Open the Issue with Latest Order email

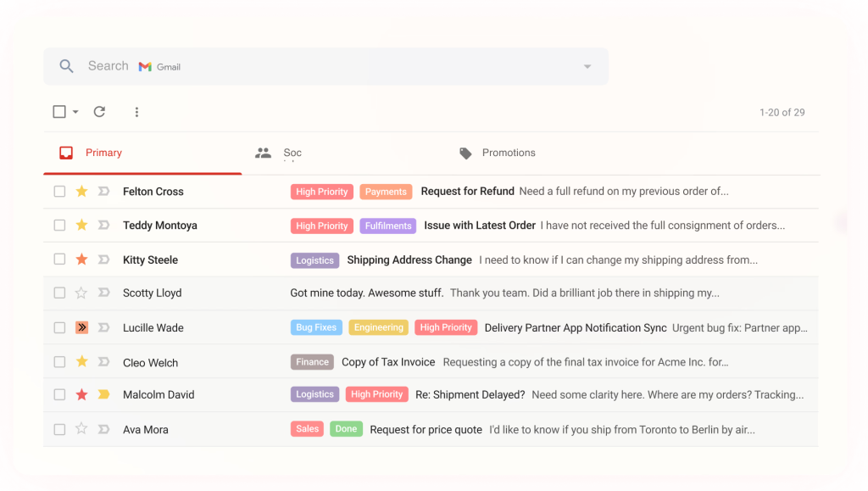tap(480, 226)
